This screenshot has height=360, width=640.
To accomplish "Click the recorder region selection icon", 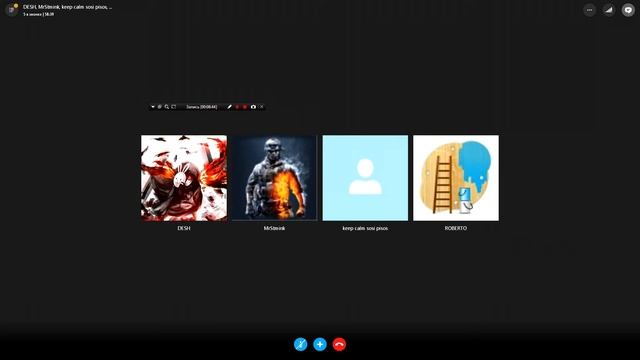I will pos(174,107).
